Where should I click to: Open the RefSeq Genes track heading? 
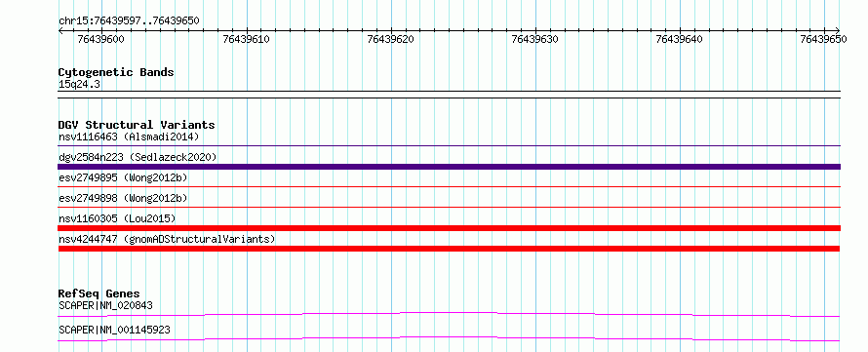[99, 293]
